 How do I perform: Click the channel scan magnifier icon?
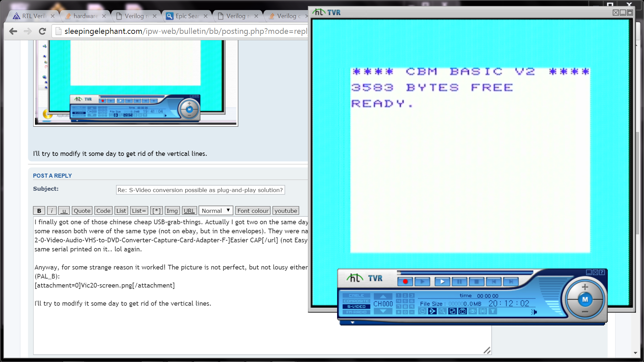pyautogui.click(x=442, y=311)
